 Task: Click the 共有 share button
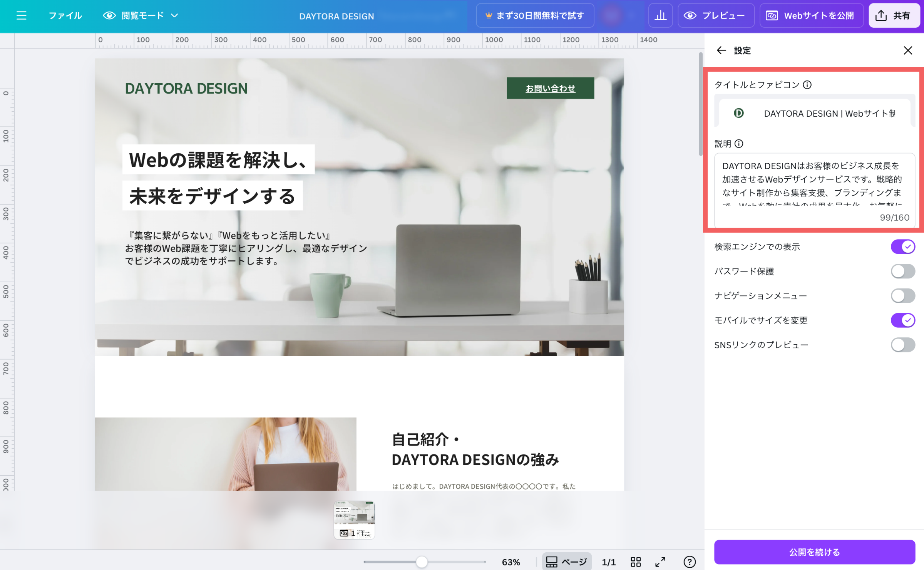click(x=894, y=15)
